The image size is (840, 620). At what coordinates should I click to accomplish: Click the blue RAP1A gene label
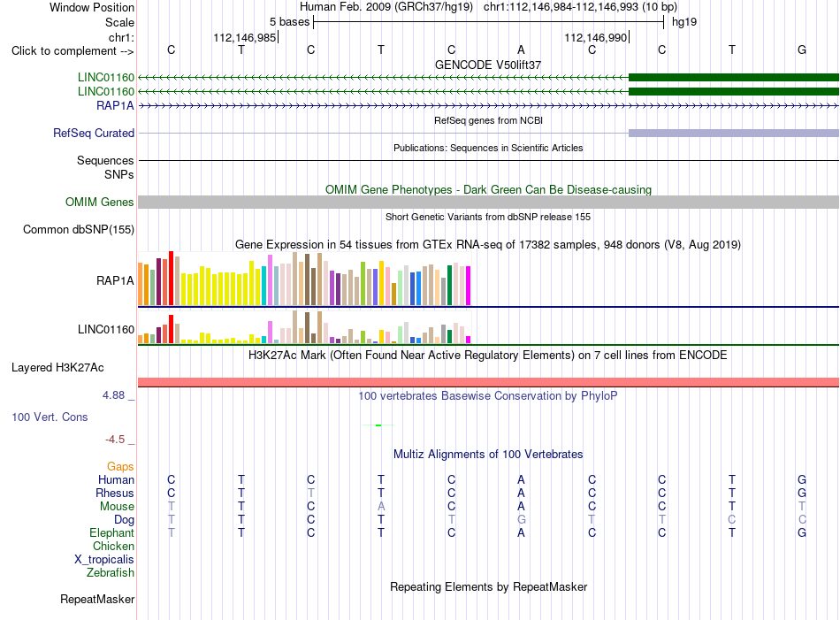[115, 105]
